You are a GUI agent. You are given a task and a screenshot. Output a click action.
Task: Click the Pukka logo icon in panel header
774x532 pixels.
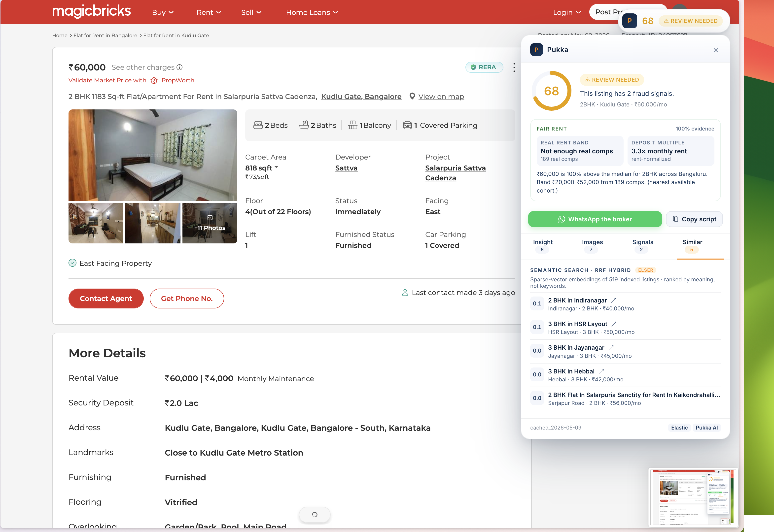click(x=536, y=50)
